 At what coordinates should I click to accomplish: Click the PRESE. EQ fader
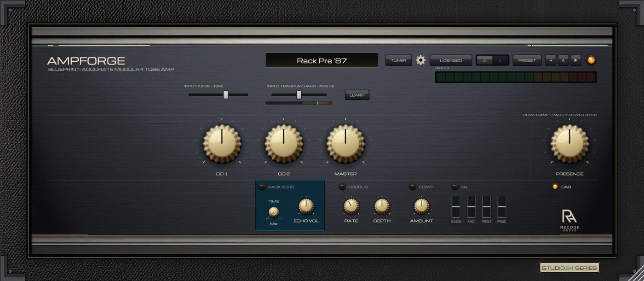502,207
